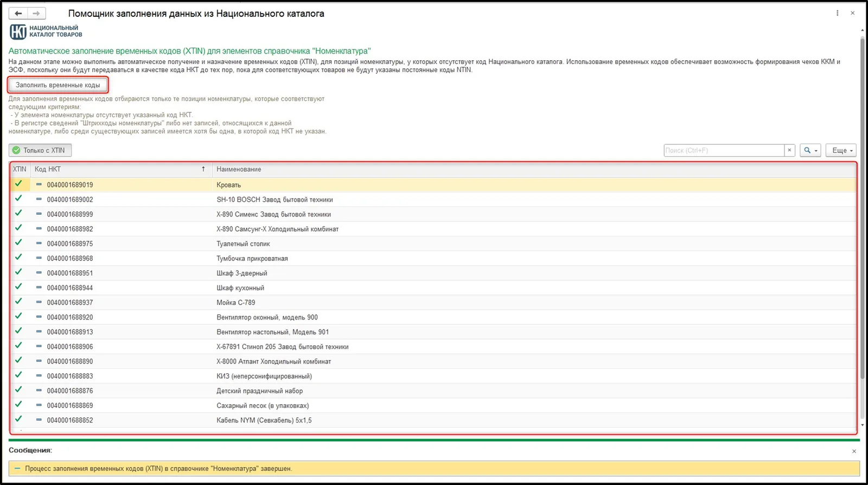Select the Шкаф кухонный row
The image size is (868, 485).
click(433, 288)
